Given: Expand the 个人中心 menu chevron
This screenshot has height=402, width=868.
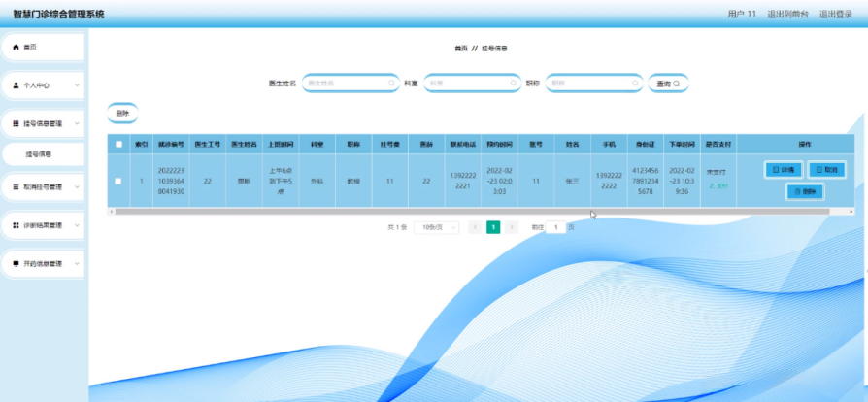Looking at the screenshot, I should (77, 85).
